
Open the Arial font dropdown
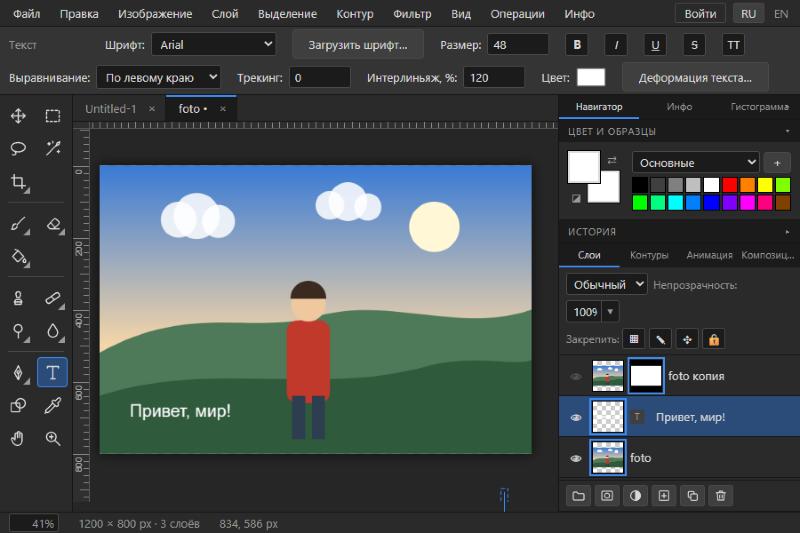(x=214, y=45)
